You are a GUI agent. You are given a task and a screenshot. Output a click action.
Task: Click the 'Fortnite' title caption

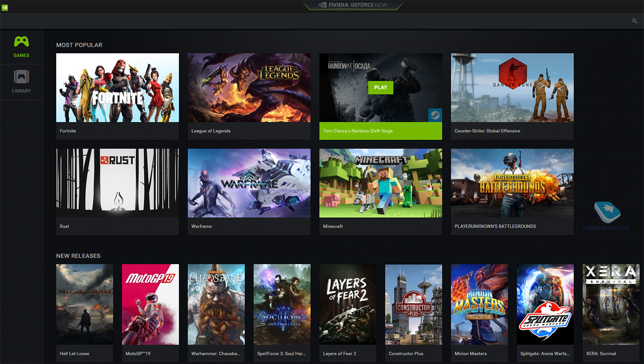pyautogui.click(x=68, y=131)
